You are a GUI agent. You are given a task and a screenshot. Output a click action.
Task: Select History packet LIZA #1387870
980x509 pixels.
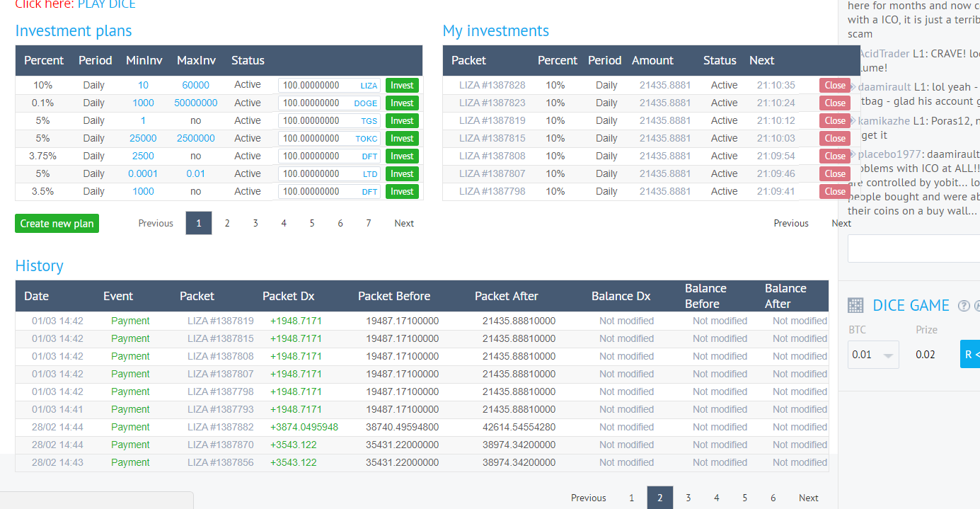(221, 445)
